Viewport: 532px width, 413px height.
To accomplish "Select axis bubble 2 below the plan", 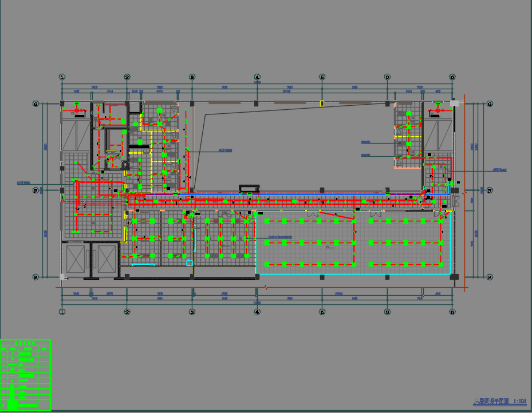I will click(127, 312).
